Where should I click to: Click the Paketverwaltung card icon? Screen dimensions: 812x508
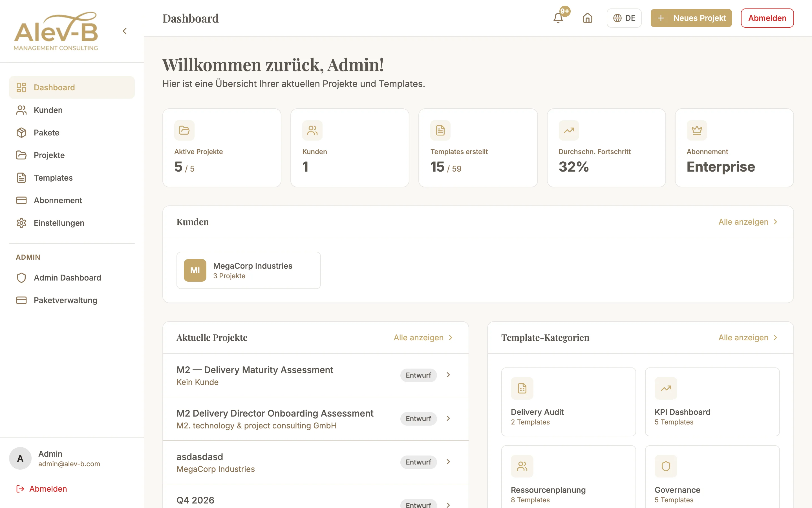click(21, 300)
